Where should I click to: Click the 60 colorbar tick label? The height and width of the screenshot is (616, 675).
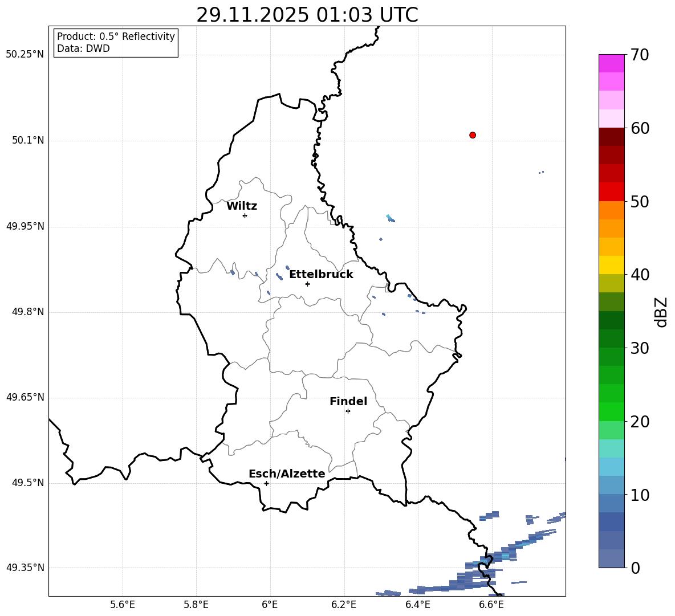click(640, 128)
